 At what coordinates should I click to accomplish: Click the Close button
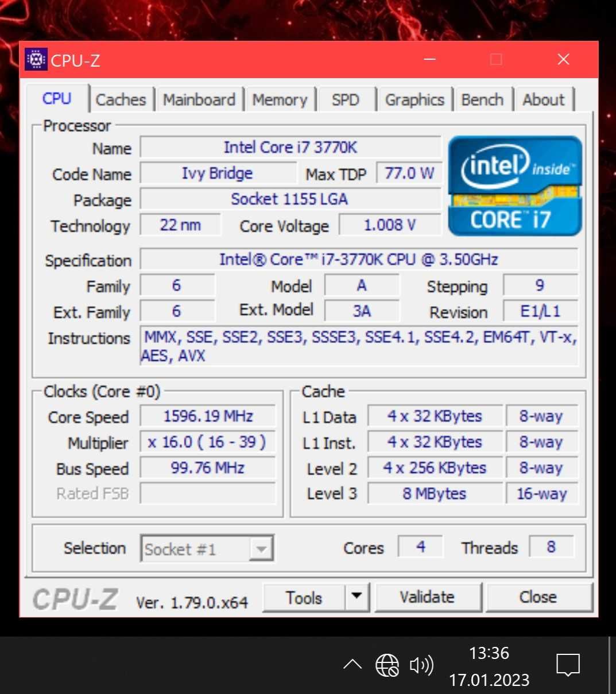pos(538,597)
